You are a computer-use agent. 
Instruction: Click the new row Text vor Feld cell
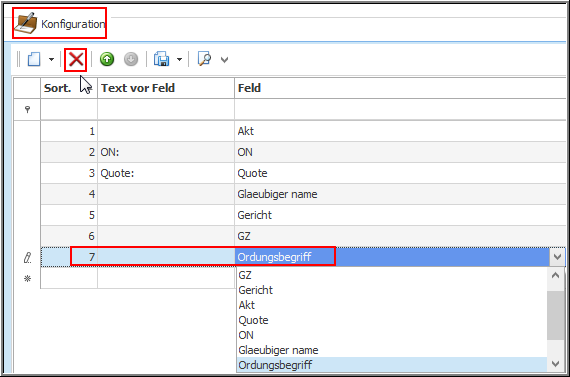coord(166,278)
